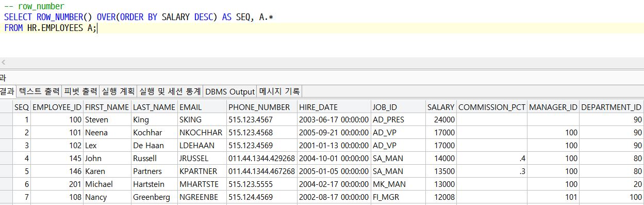Click the EMAIL column header

(x=202, y=107)
